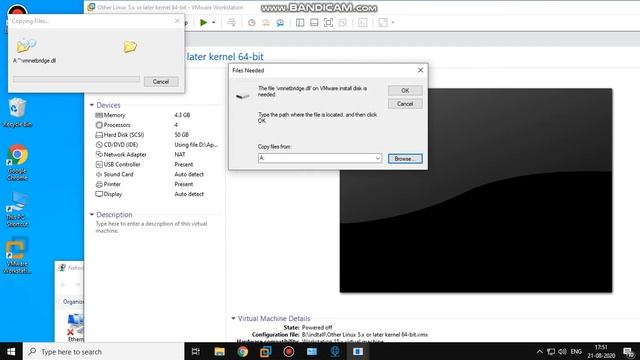This screenshot has height=360, width=640.
Task: Click the Recycle Bin desktop icon
Action: 17,112
